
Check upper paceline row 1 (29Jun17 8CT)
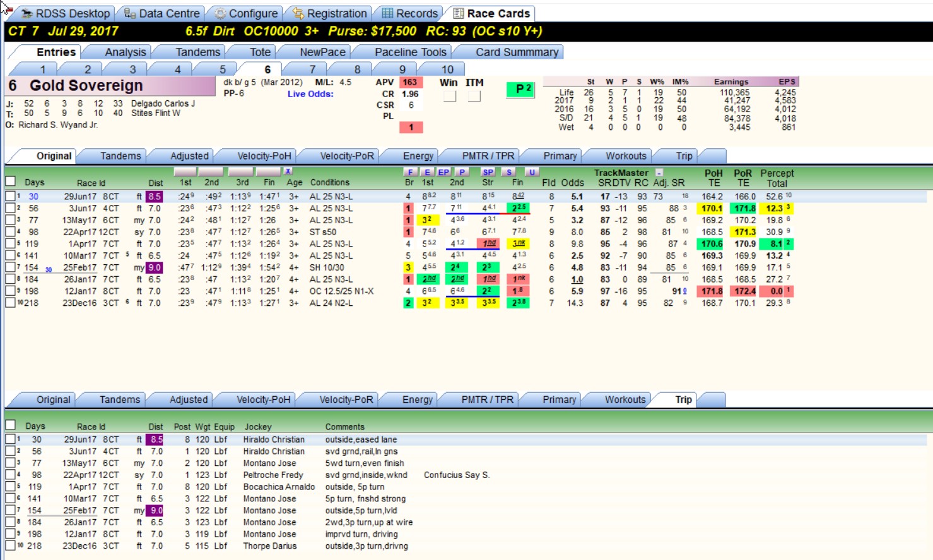(10, 196)
